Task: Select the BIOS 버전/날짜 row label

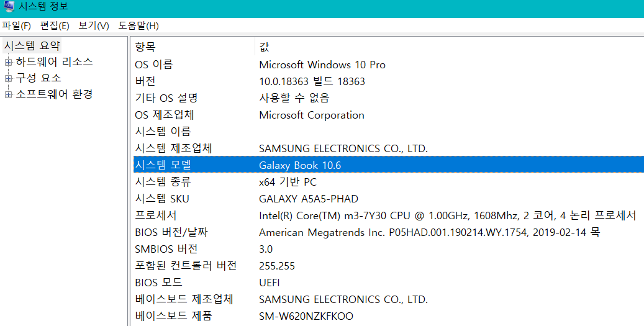Action: (171, 232)
